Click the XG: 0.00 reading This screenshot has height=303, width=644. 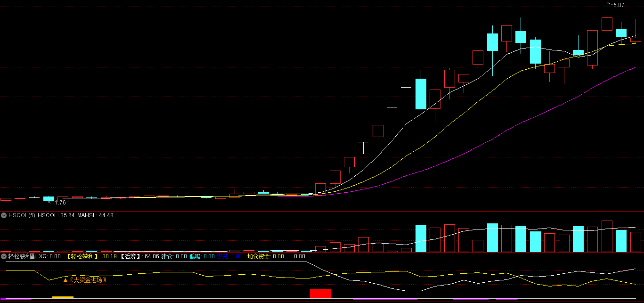coord(50,256)
